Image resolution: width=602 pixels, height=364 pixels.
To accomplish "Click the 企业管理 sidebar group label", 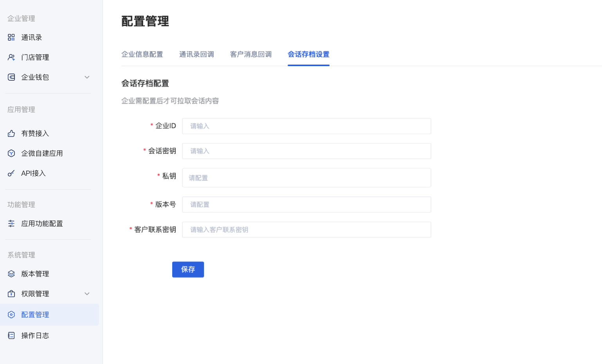I will [x=21, y=18].
